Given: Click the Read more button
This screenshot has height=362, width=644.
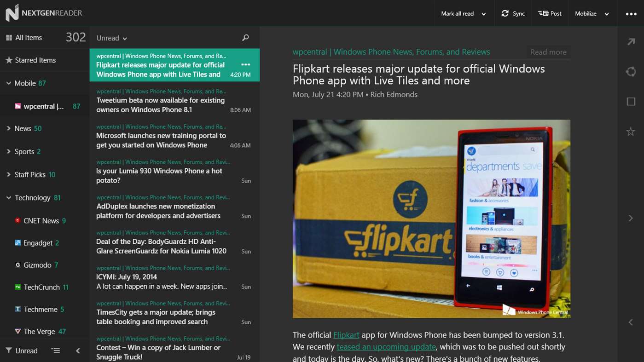Looking at the screenshot, I should point(548,52).
